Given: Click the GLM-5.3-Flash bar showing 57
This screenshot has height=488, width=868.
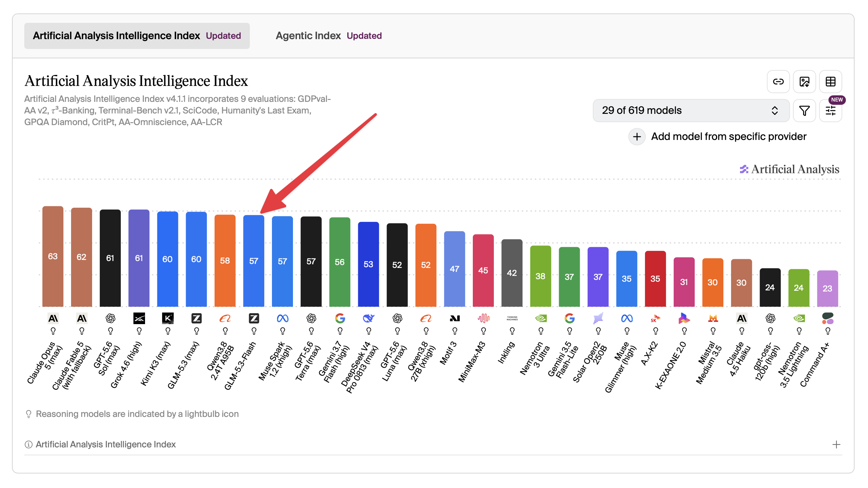Looking at the screenshot, I should 254,261.
